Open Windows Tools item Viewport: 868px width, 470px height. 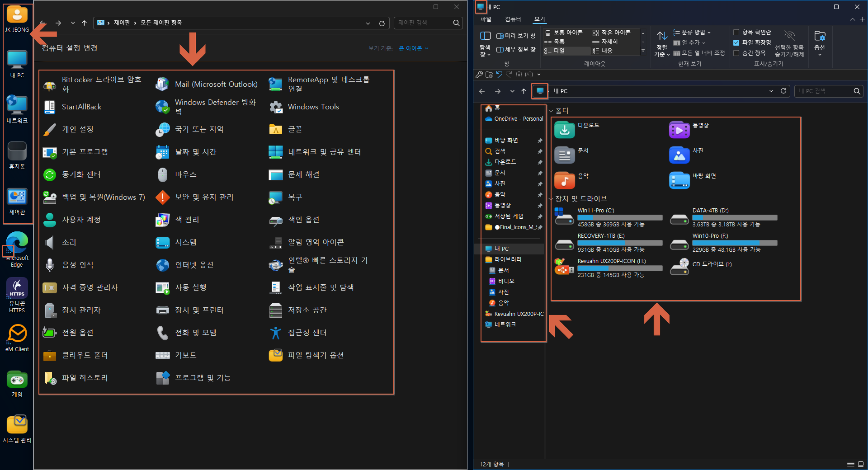point(304,107)
